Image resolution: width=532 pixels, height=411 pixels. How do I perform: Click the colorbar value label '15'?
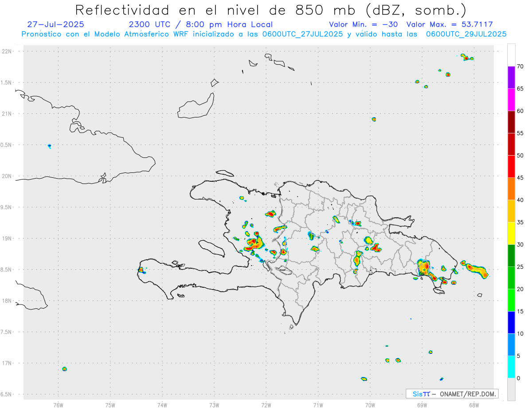pos(520,311)
